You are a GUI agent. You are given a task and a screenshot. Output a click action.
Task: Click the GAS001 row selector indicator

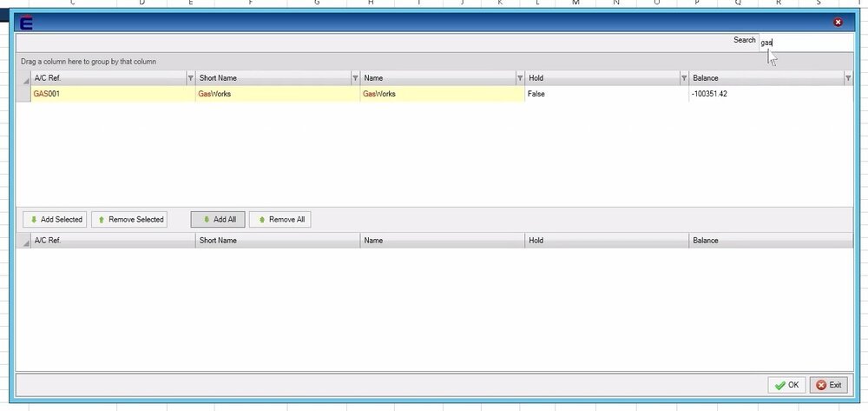tap(23, 94)
